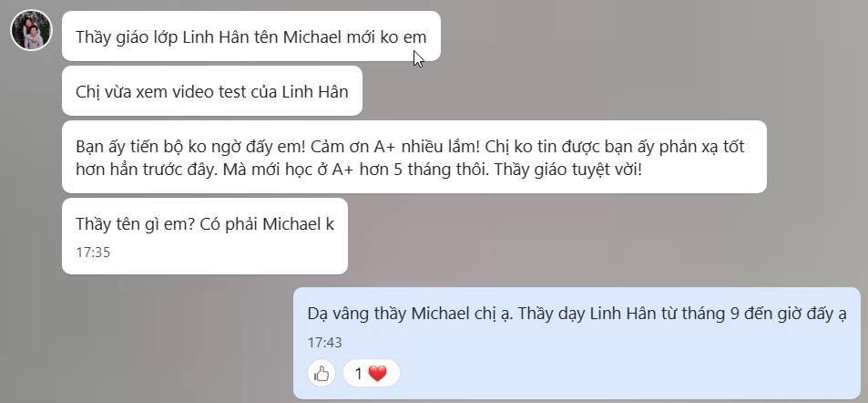Click the 17:43 timestamp
This screenshot has width=868, height=403.
click(x=324, y=343)
